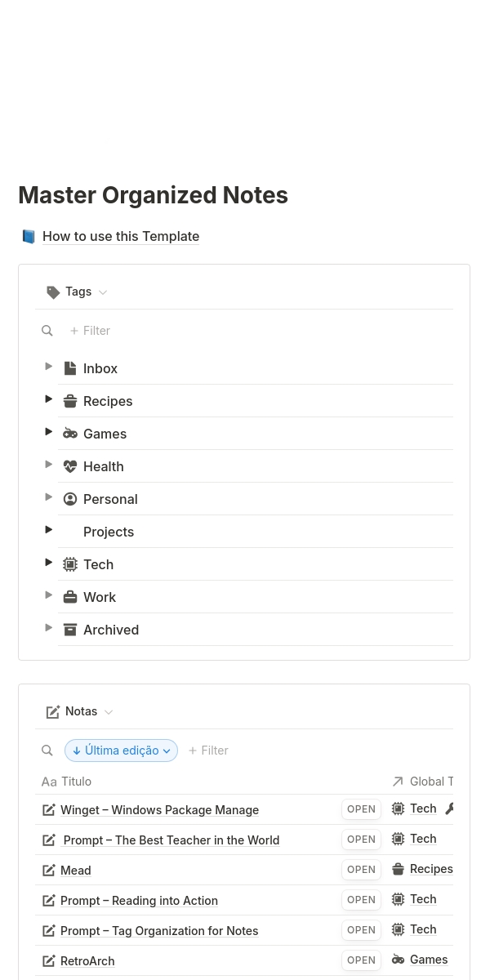Screen dimensions: 490x980
Task: Click the Mead note page icon
Action: point(49,871)
